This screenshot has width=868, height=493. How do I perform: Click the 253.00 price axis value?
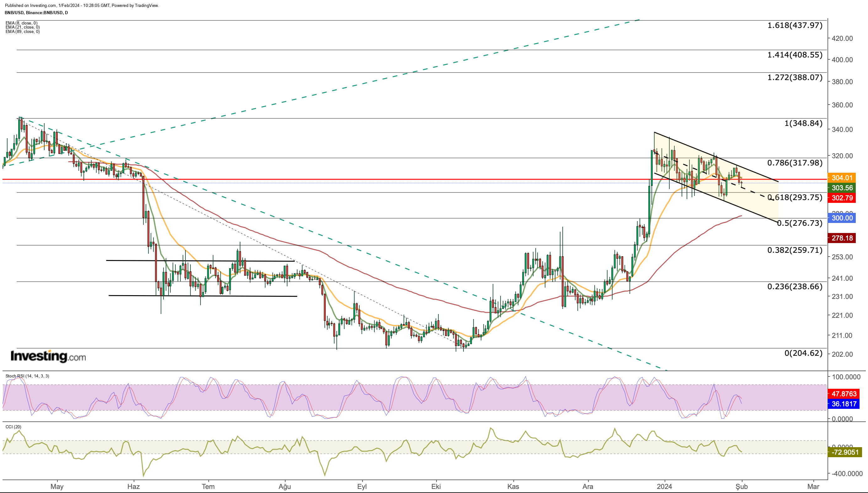pos(842,257)
